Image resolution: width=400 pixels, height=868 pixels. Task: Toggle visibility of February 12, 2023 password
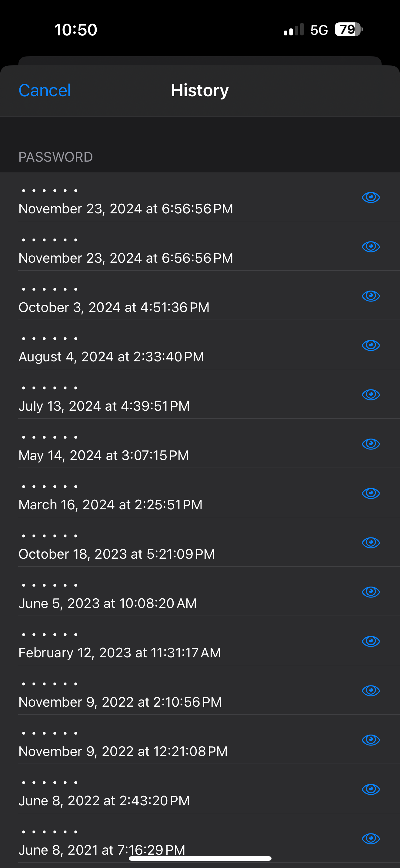371,641
